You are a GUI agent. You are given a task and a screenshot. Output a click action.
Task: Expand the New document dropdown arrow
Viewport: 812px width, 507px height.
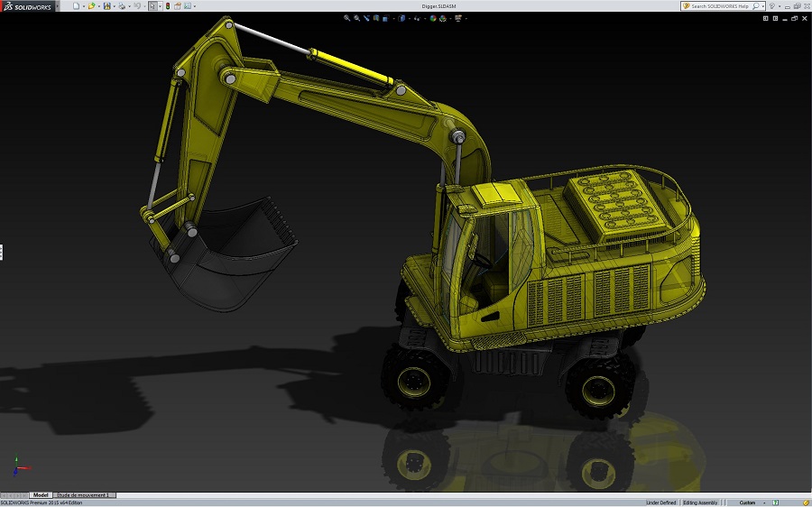tap(83, 5)
